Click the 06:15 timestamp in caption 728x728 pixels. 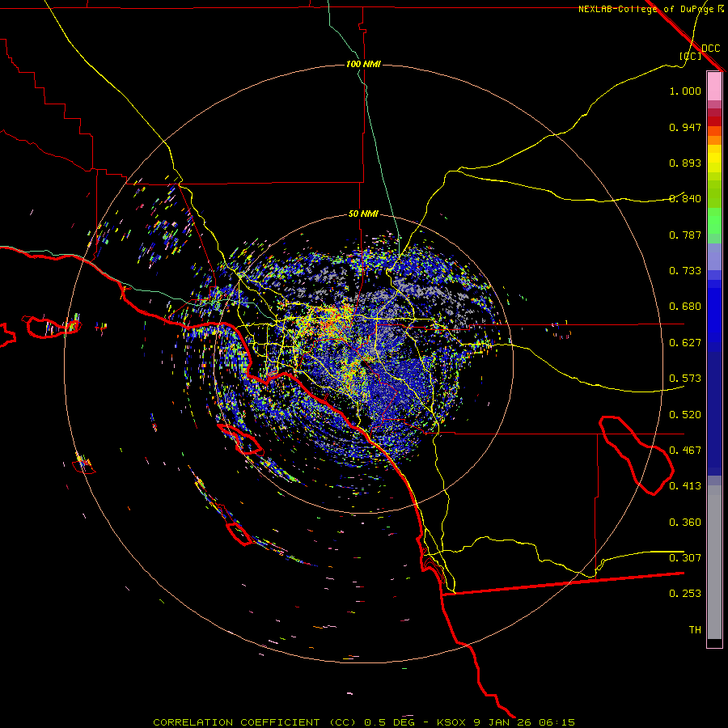tap(557, 722)
